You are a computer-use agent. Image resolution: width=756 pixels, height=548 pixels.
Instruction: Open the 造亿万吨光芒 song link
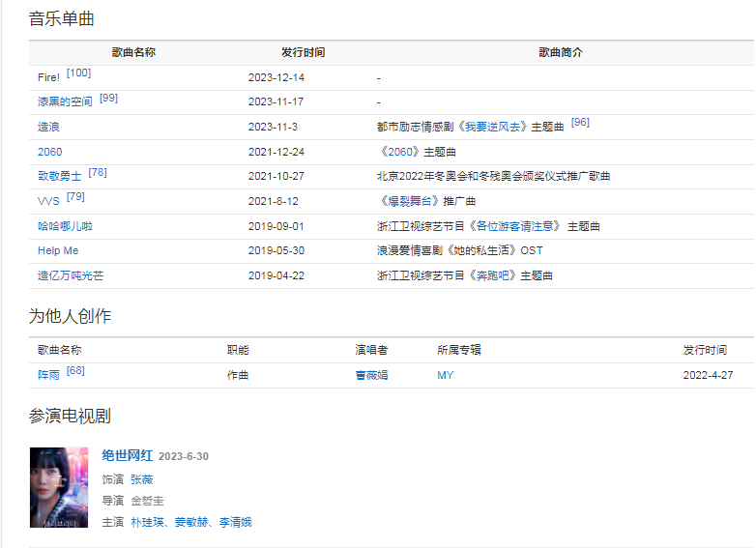pos(71,275)
